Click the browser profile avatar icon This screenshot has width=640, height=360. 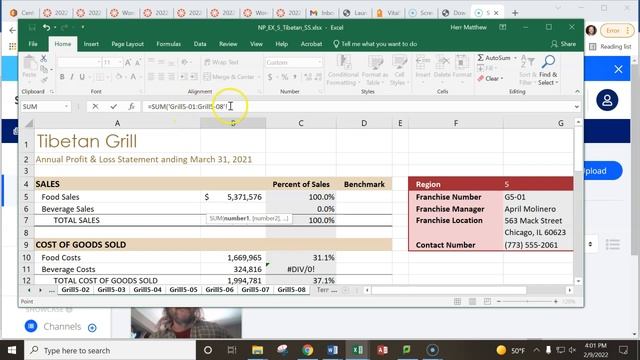pyautogui.click(x=591, y=30)
